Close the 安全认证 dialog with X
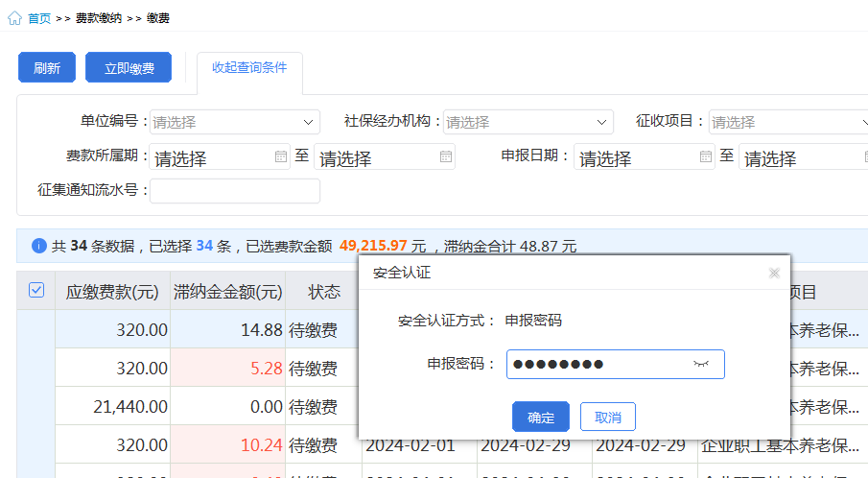868x478 pixels. 774,273
